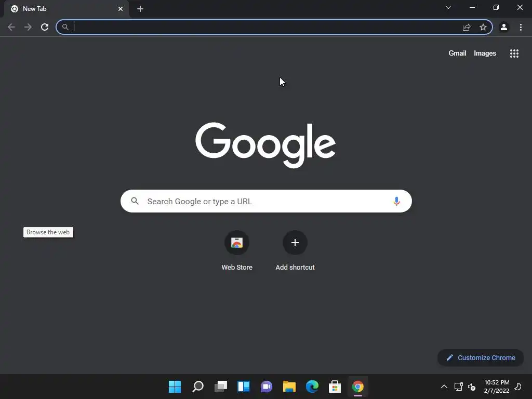
Task: Open the Google apps grid
Action: (x=514, y=54)
